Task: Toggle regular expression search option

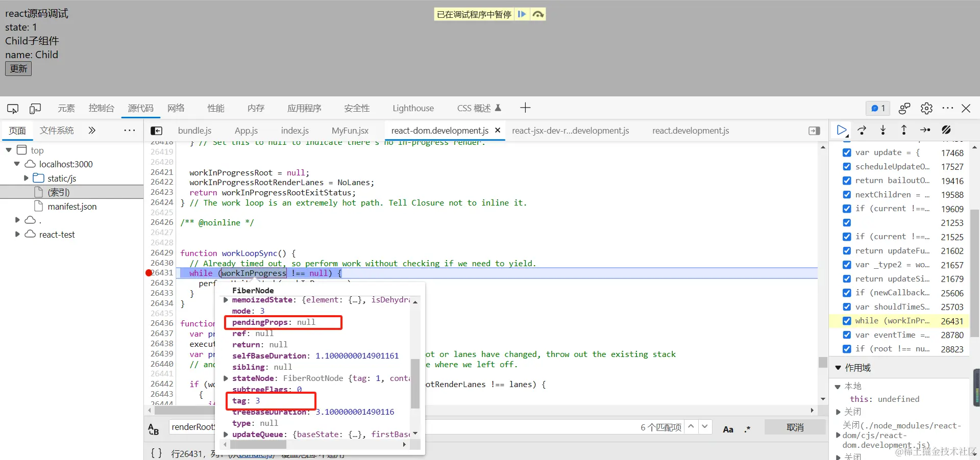Action: pos(747,429)
